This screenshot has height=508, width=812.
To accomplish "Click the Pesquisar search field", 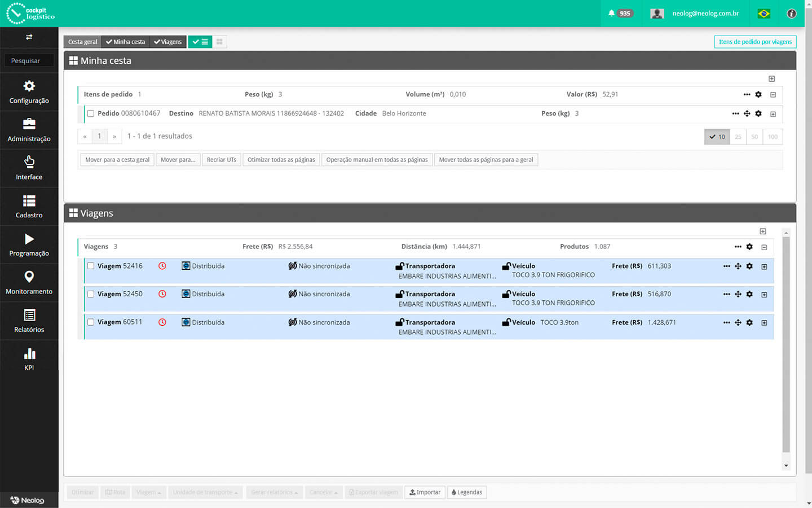I will click(x=29, y=61).
